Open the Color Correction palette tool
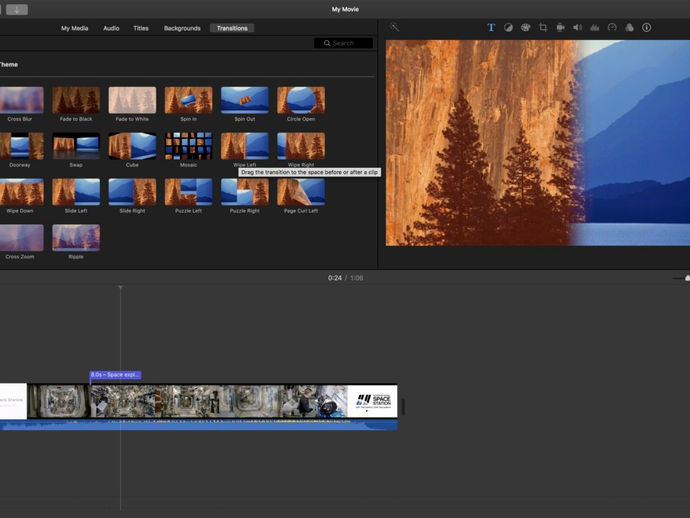This screenshot has width=690, height=518. [x=525, y=28]
